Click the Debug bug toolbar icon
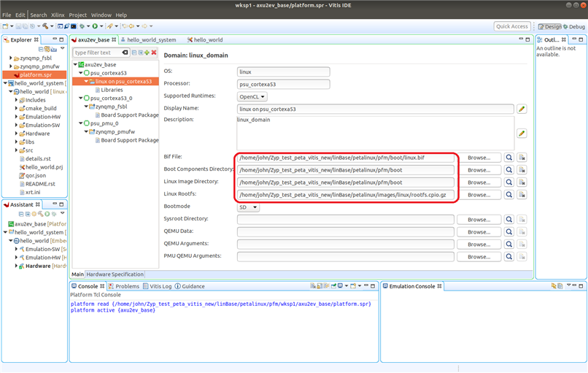 (x=82, y=26)
